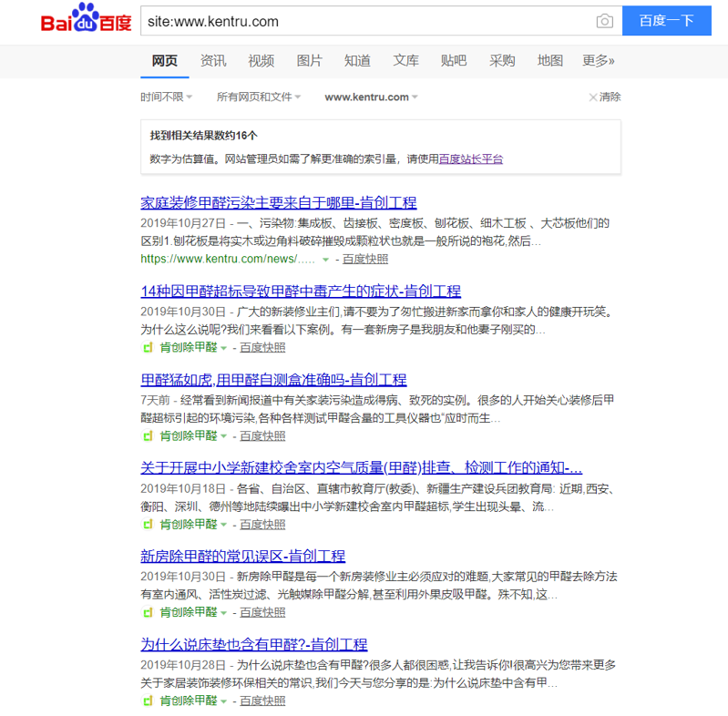Switch to the 图片 tab
The height and width of the screenshot is (716, 728).
(309, 61)
